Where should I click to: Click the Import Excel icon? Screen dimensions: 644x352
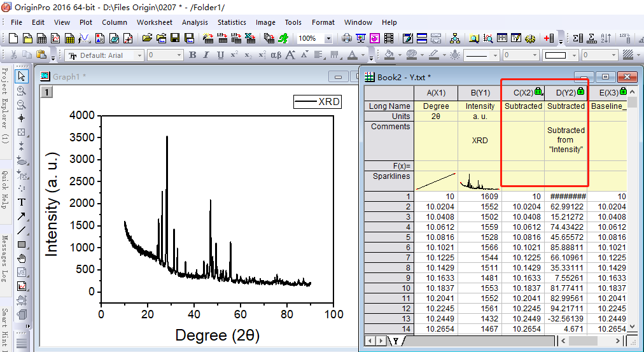point(250,39)
